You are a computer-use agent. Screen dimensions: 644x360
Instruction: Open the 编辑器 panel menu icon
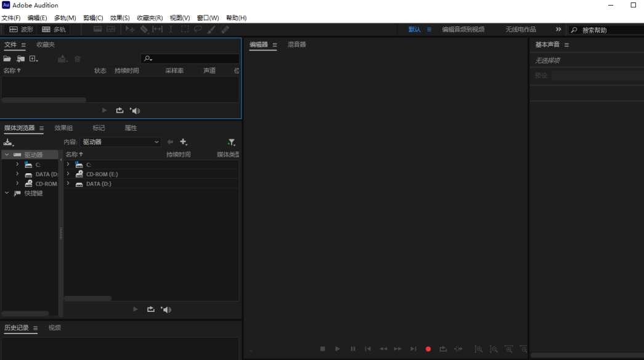click(x=275, y=45)
